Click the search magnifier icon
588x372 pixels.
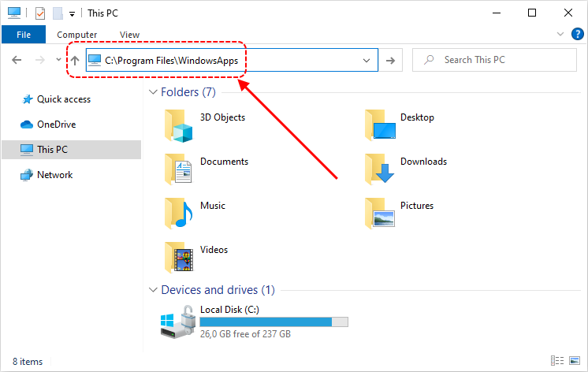click(x=429, y=60)
